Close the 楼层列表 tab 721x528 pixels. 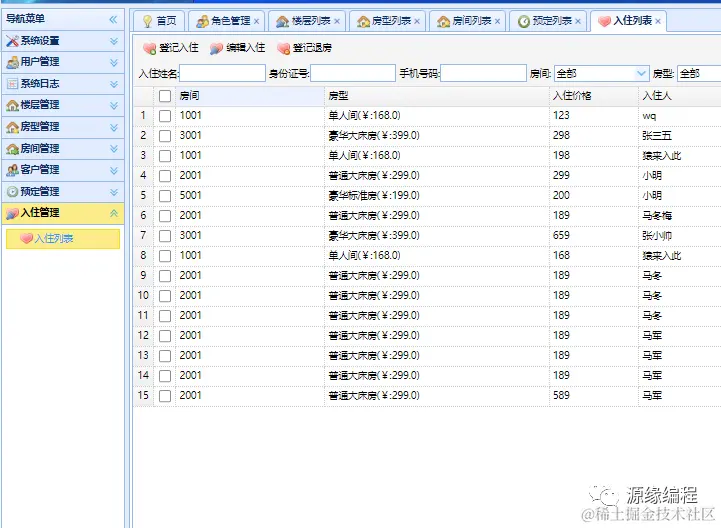pos(337,21)
